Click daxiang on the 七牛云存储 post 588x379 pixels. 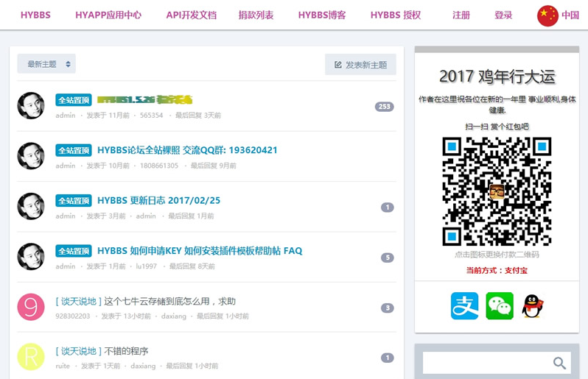(174, 316)
